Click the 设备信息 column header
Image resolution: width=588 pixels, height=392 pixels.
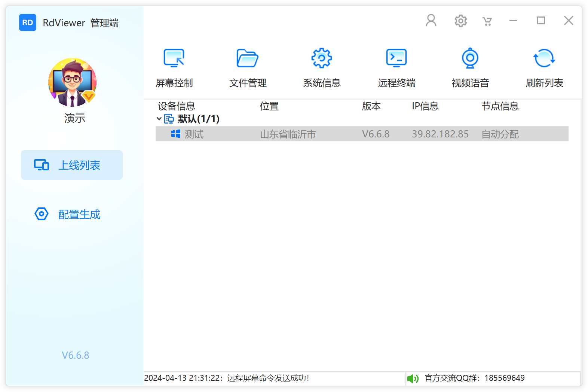177,106
